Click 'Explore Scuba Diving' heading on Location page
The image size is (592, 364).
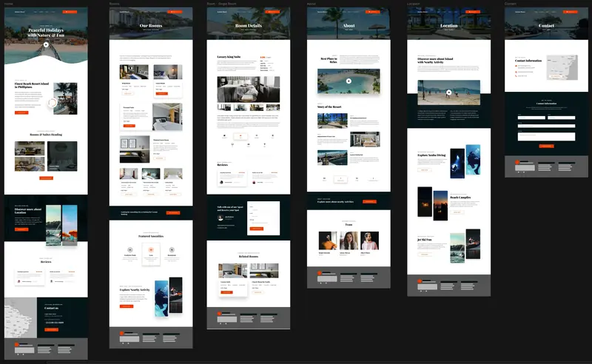pyautogui.click(x=431, y=155)
